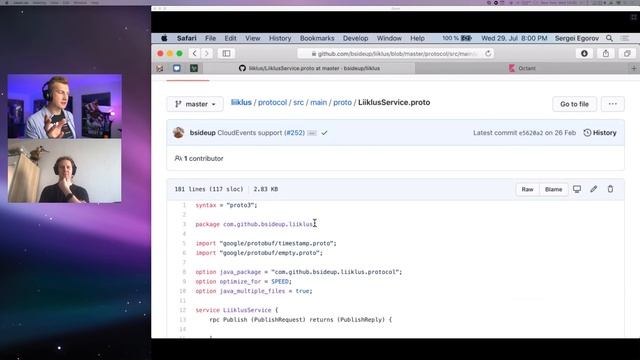
Task: Add a new Safari tab
Action: [x=634, y=68]
